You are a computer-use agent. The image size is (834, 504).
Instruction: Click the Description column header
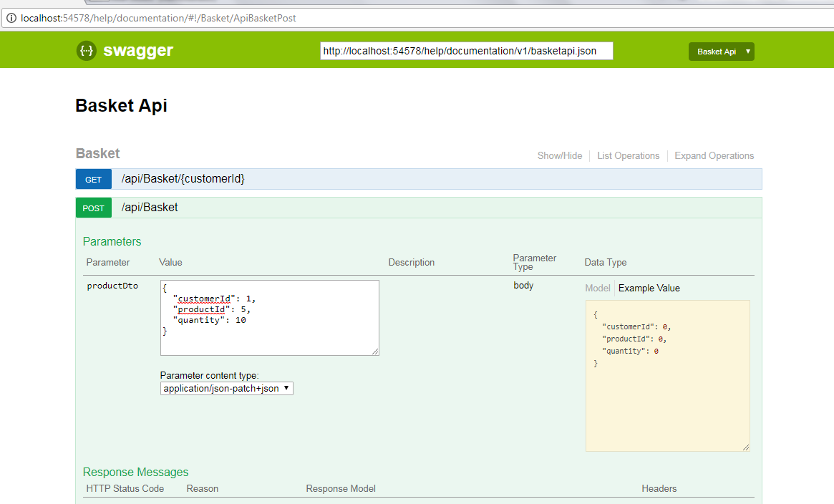pos(411,262)
